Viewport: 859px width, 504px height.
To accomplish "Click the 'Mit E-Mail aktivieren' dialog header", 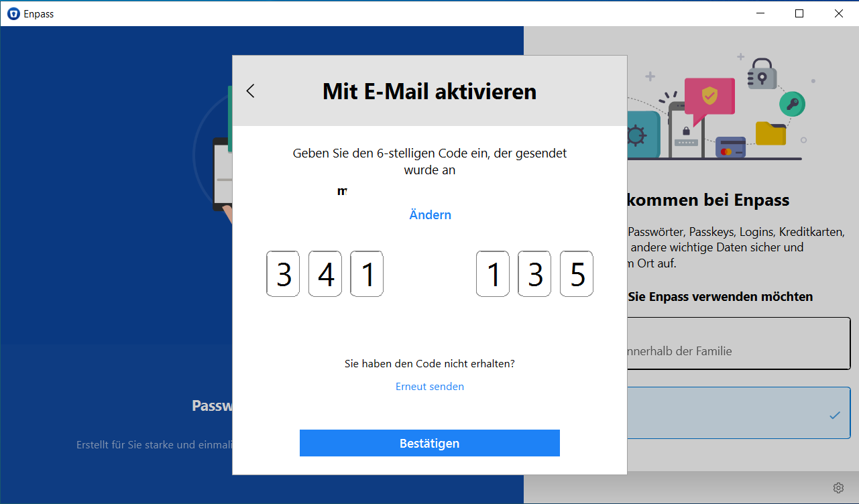I will pos(429,91).
